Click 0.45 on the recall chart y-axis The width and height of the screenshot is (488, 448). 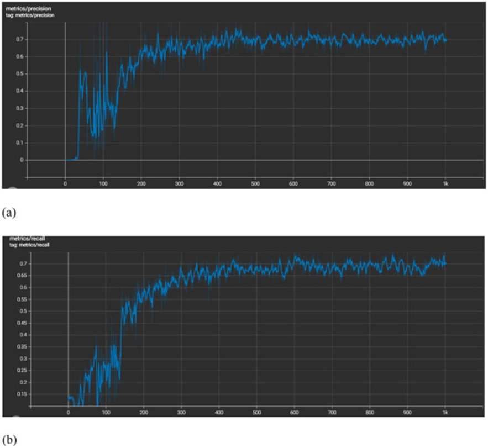(x=22, y=323)
